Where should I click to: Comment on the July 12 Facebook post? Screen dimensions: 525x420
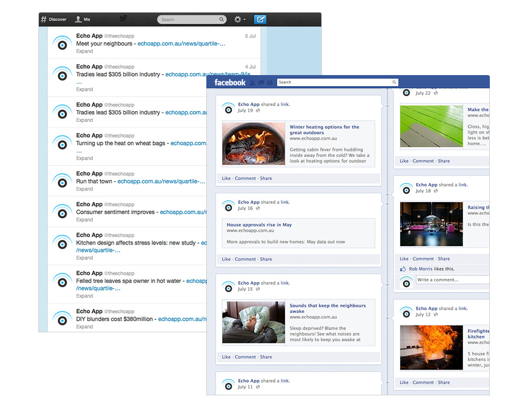tap(423, 383)
